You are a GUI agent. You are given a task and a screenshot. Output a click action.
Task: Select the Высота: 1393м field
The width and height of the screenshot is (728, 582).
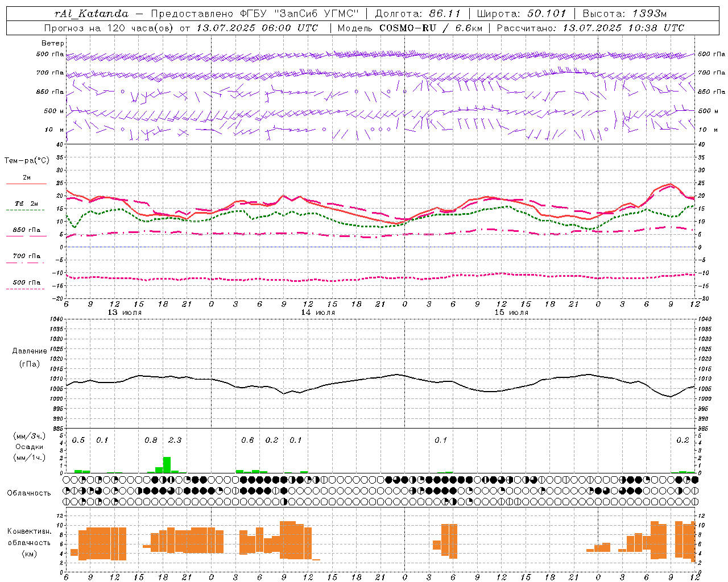click(x=624, y=14)
